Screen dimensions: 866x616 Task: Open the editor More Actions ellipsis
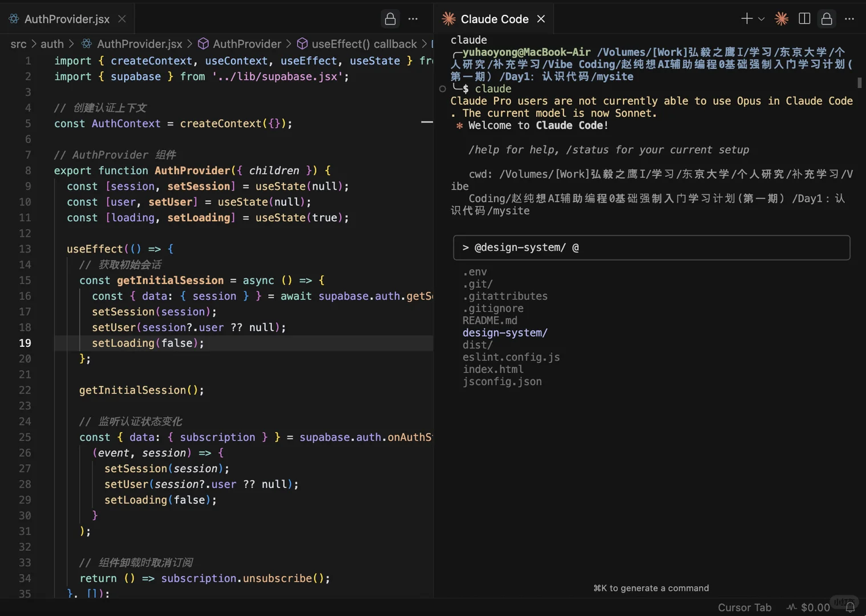click(413, 19)
